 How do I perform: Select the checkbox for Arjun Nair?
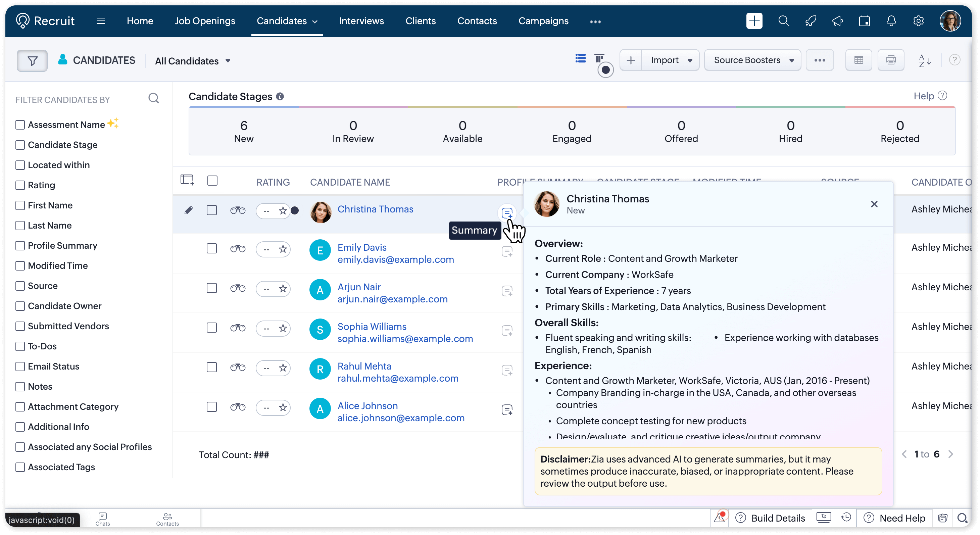(212, 288)
